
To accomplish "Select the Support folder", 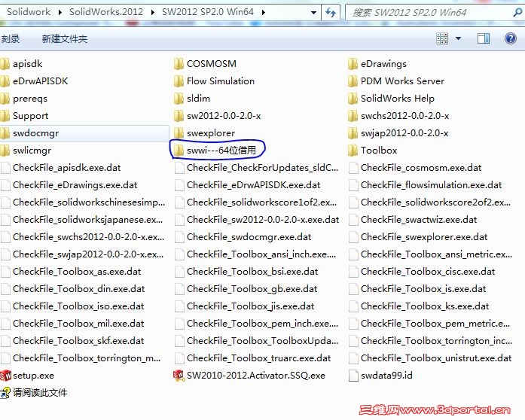I will click(x=24, y=116).
